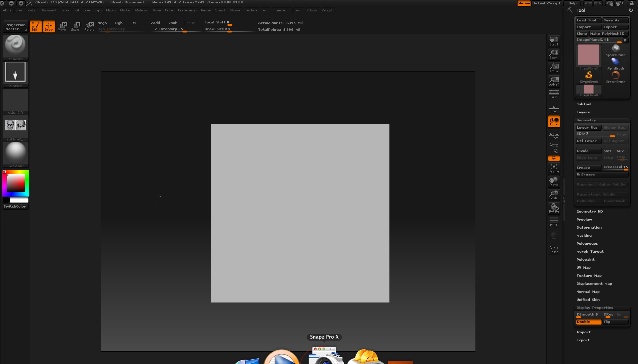The width and height of the screenshot is (638, 364).
Task: Pick a color from the color selector gradient
Action: tap(15, 183)
